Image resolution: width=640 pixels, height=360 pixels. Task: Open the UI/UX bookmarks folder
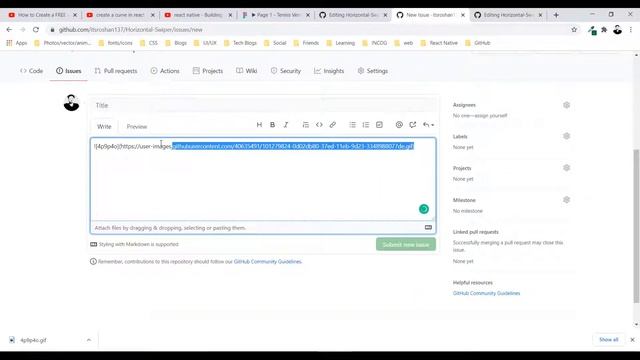[206, 43]
